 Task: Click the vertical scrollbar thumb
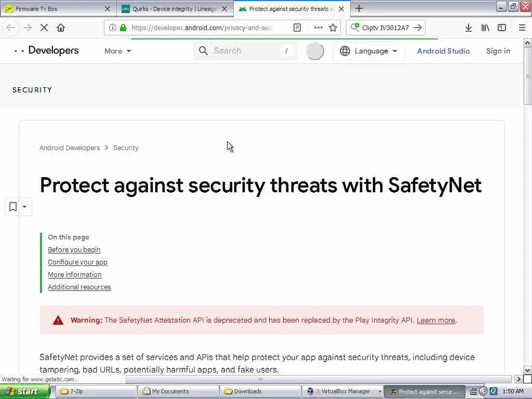coord(528,76)
